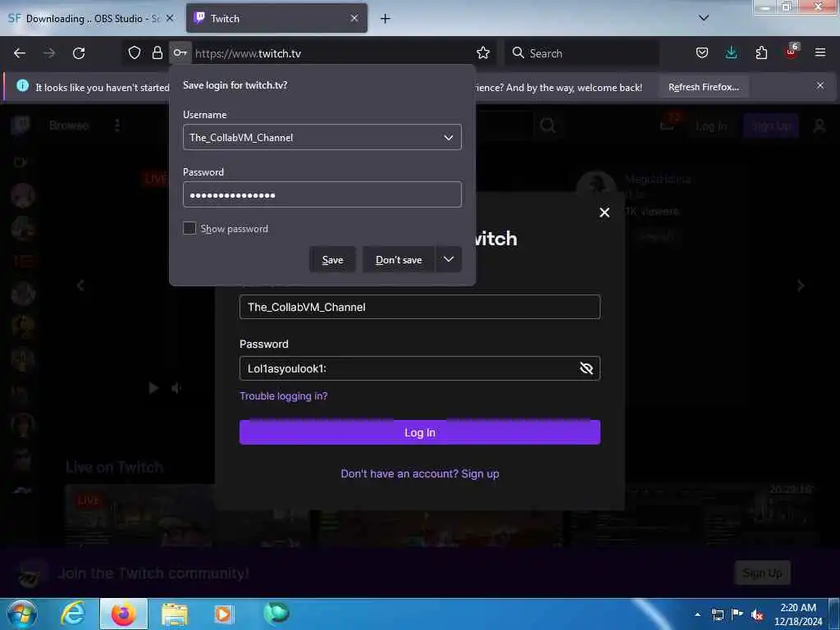Click the muted volume tray icon

pos(757,615)
